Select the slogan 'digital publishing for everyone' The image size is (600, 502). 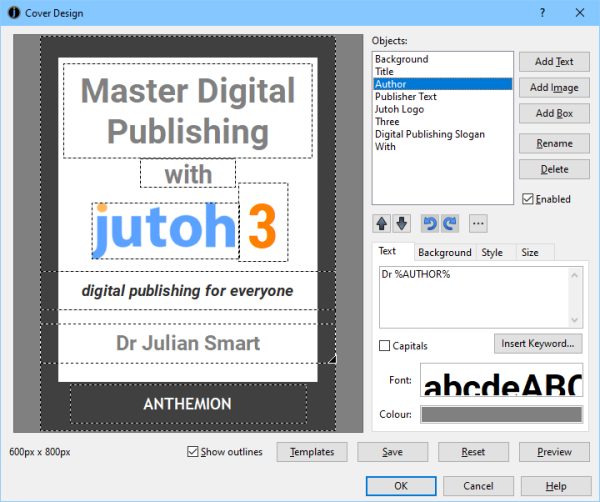tap(188, 291)
